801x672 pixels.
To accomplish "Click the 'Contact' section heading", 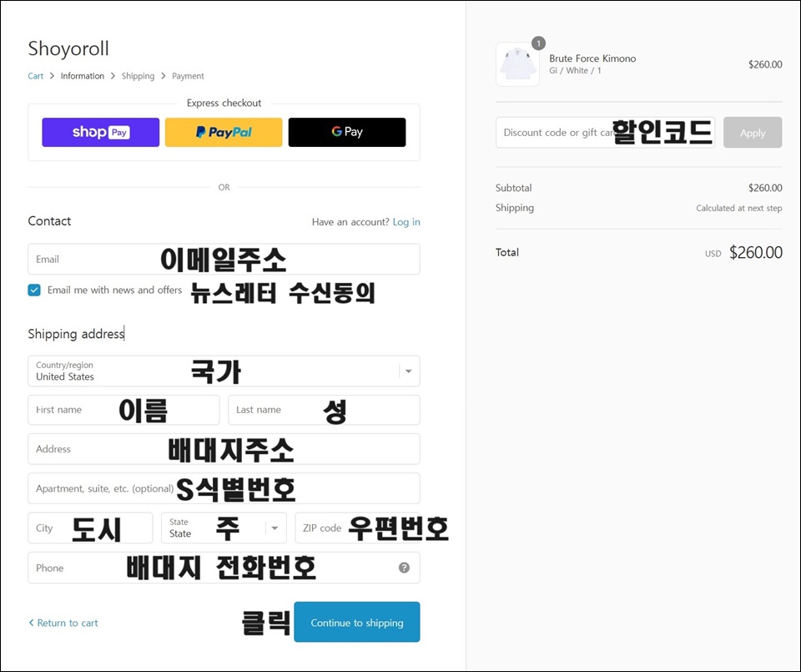I will [x=49, y=220].
